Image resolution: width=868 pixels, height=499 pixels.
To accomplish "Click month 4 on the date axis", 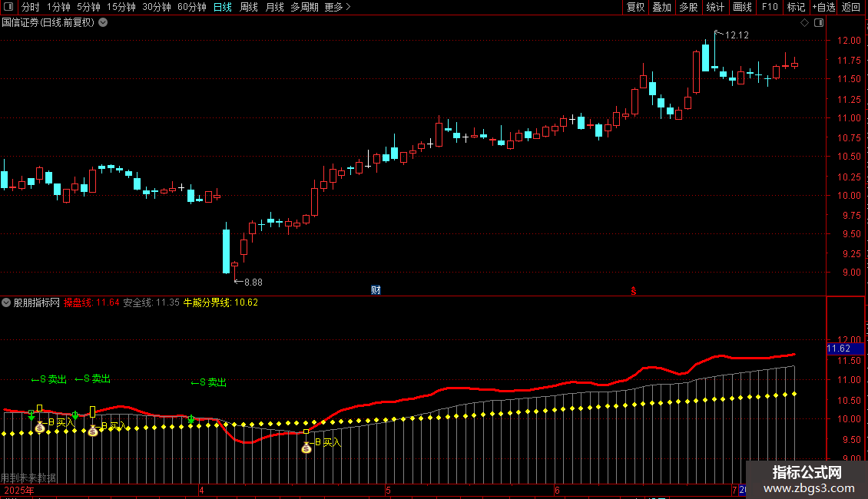I will 201,490.
